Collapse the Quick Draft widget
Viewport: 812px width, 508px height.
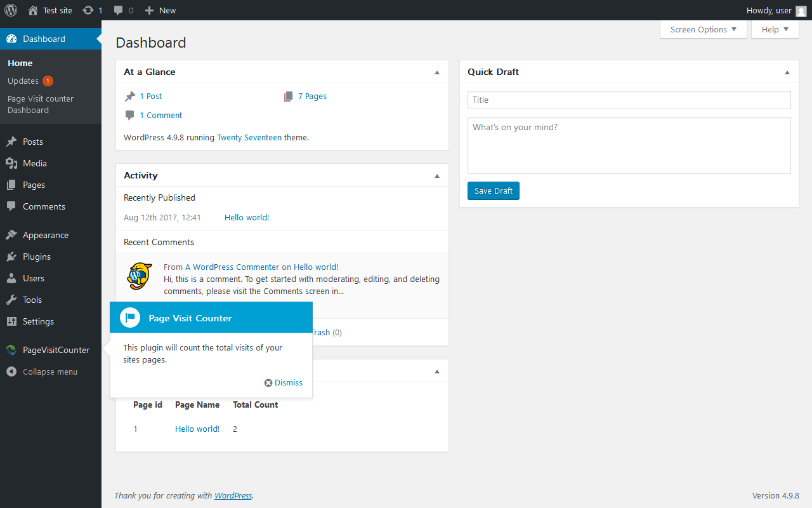[787, 72]
